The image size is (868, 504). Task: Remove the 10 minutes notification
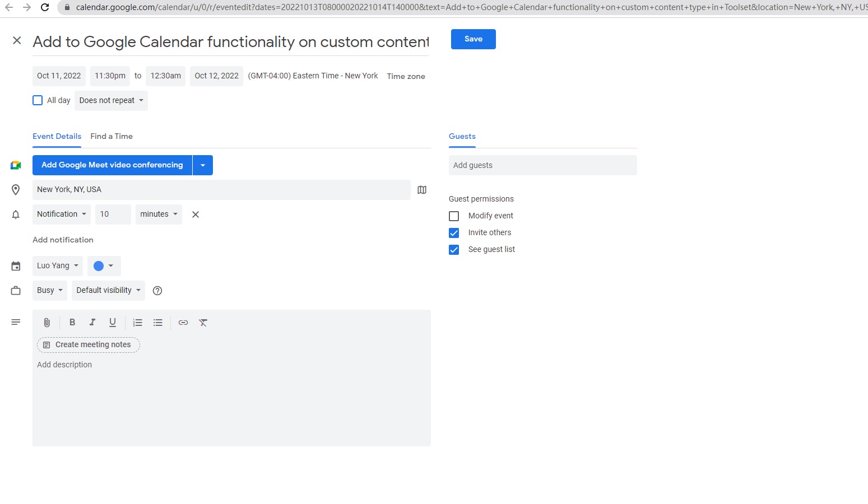coord(196,214)
